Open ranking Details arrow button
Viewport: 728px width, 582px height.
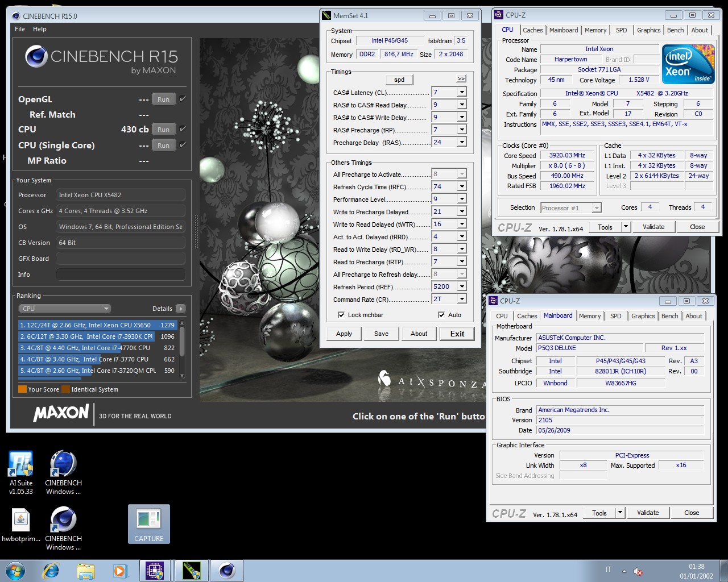181,309
